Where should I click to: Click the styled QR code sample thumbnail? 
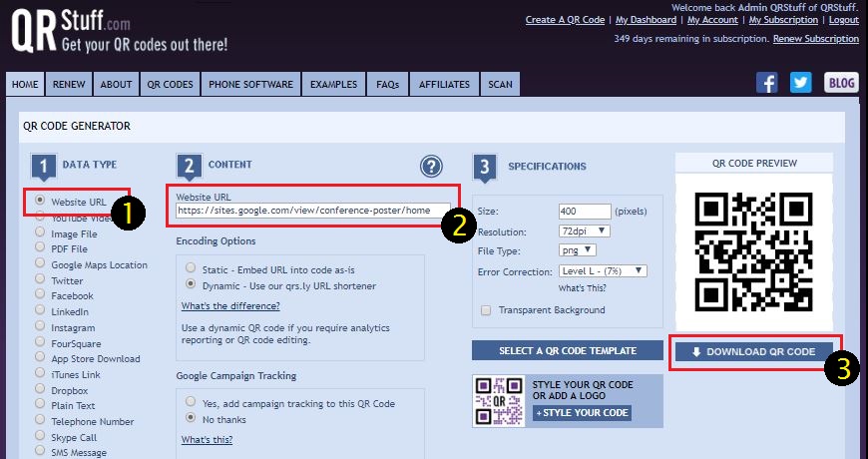[499, 401]
